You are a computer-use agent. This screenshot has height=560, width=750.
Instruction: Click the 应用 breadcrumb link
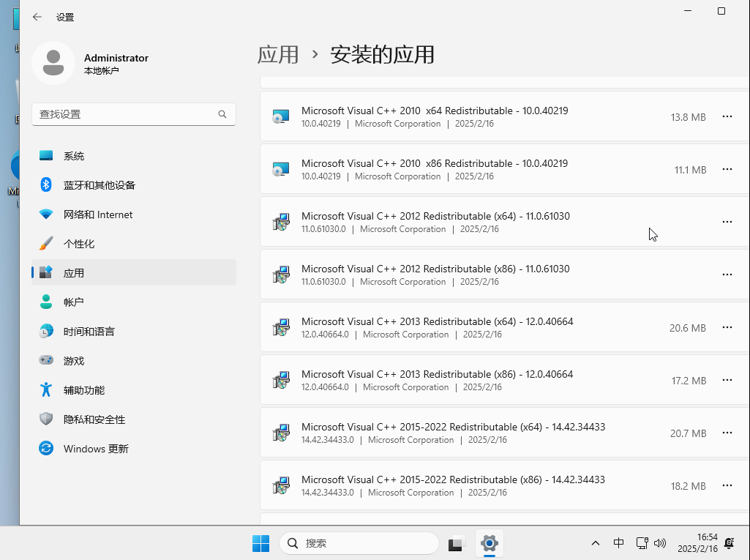[x=278, y=55]
